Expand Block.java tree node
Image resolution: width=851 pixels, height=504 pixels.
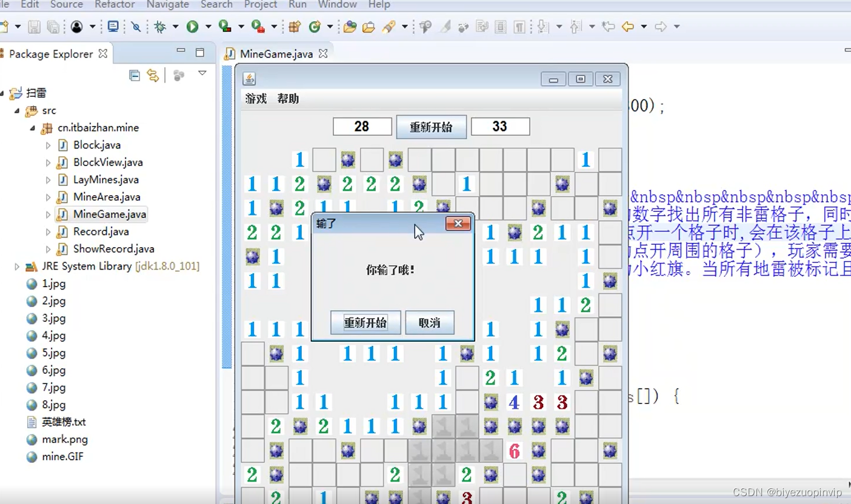point(48,145)
